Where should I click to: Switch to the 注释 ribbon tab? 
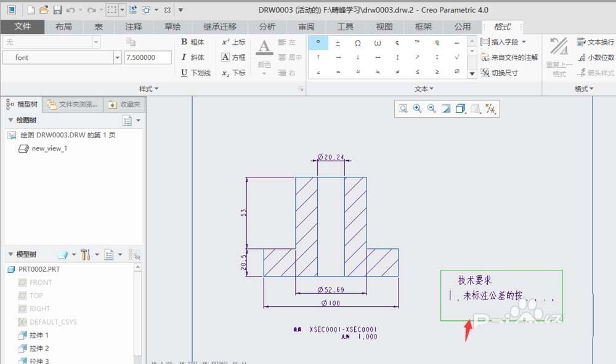pyautogui.click(x=133, y=26)
